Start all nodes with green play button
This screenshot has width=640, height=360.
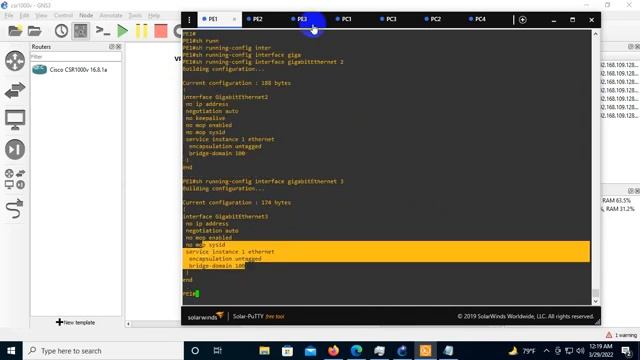click(x=122, y=31)
